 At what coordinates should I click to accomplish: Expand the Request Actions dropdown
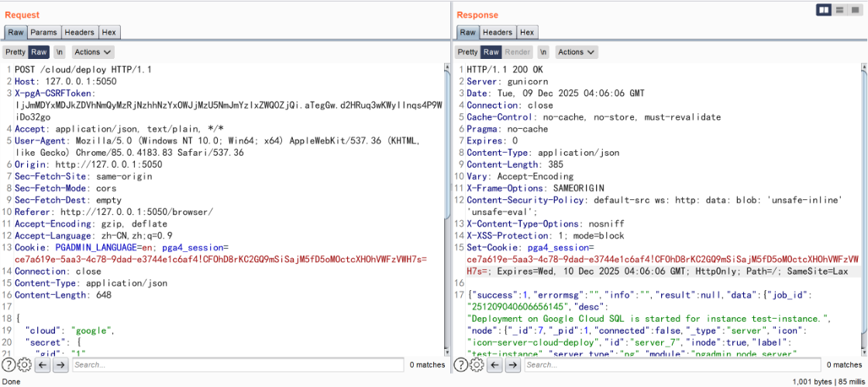click(x=93, y=52)
